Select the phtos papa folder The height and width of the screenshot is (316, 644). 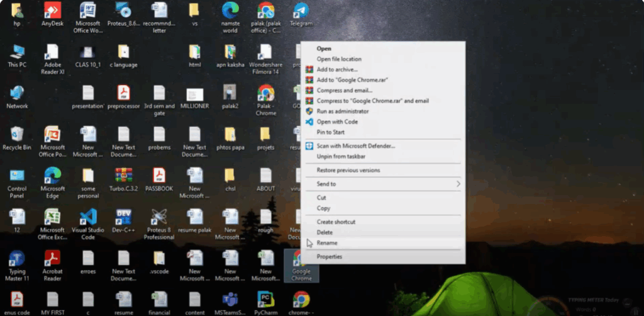click(230, 138)
